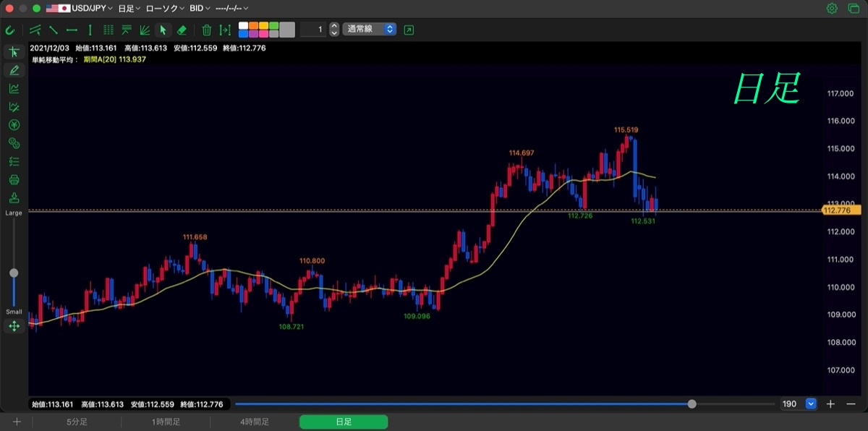Click the pop-out window arrow icon

(409, 30)
